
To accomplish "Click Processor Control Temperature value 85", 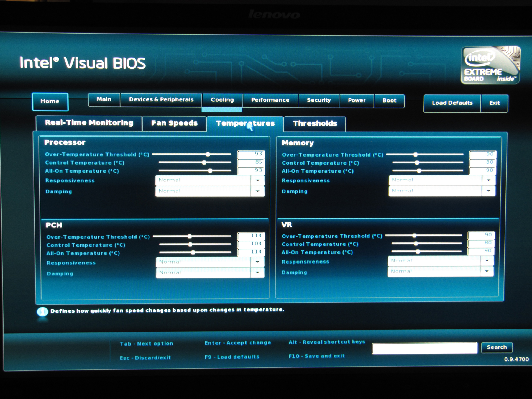I will click(x=251, y=162).
